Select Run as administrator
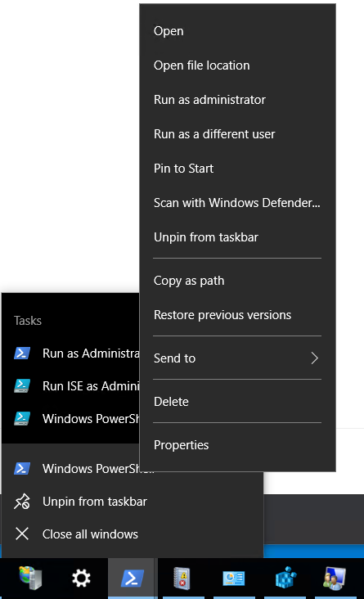The image size is (364, 599). pos(209,100)
